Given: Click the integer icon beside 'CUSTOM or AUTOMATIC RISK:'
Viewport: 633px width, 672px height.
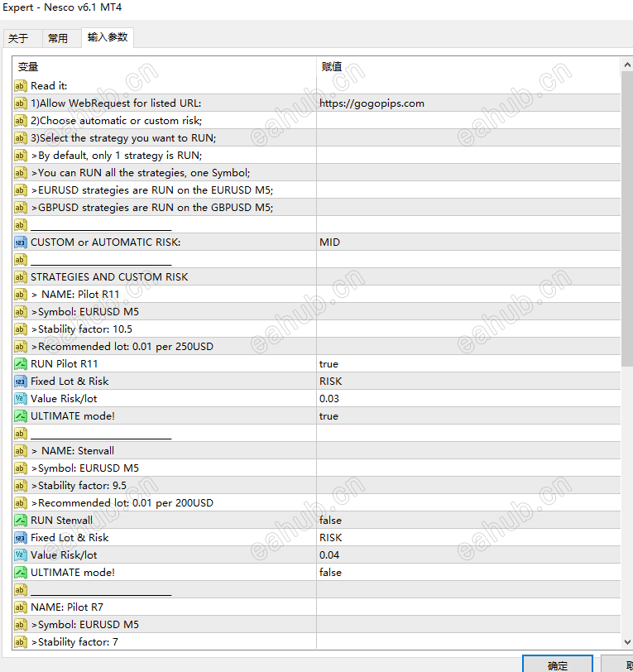Looking at the screenshot, I should [20, 242].
